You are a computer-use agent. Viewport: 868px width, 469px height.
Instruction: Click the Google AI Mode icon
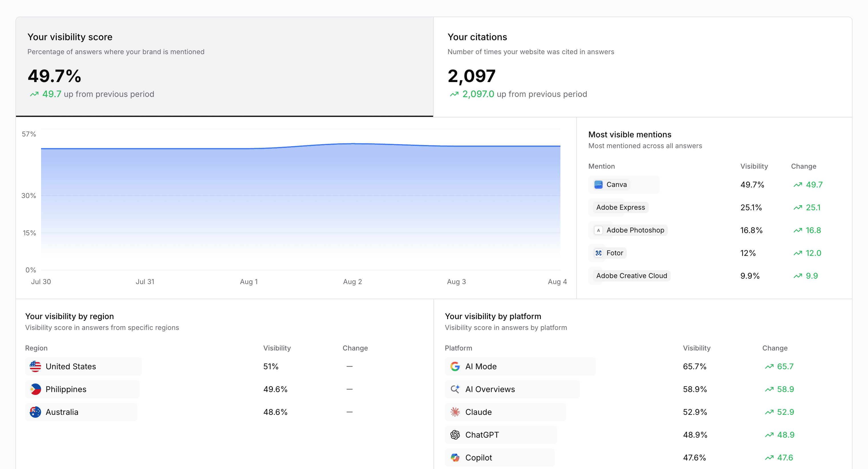tap(455, 366)
